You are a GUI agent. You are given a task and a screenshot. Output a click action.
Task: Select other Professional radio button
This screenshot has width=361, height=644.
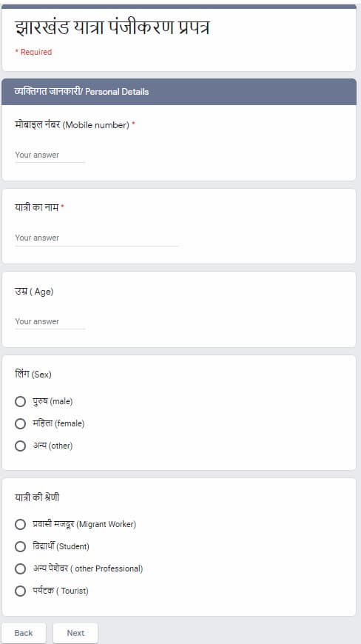[x=20, y=568]
